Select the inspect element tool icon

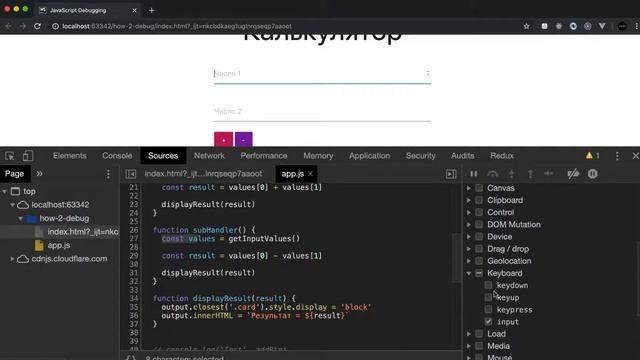[10, 156]
